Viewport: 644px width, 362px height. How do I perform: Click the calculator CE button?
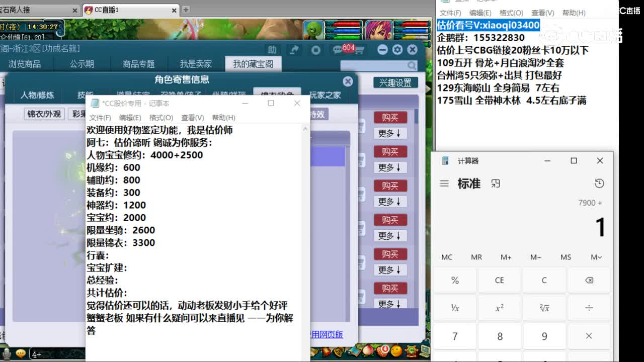tap(500, 280)
